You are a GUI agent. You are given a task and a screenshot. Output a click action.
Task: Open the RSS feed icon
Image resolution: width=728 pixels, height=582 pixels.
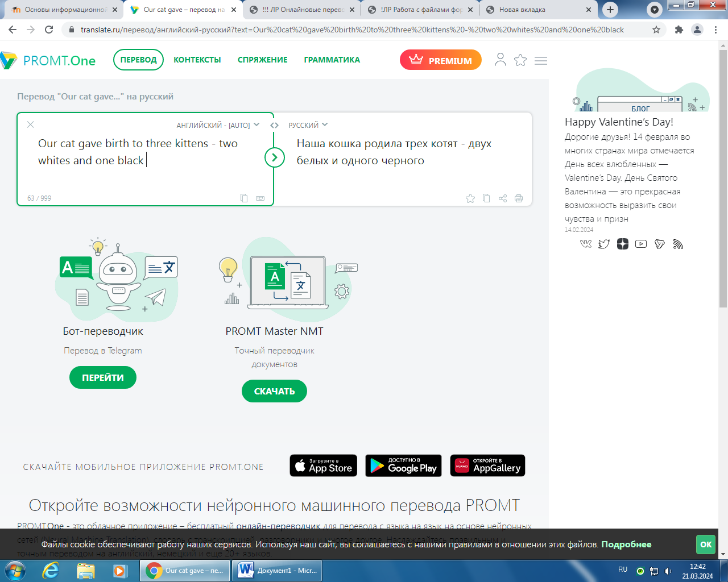678,244
